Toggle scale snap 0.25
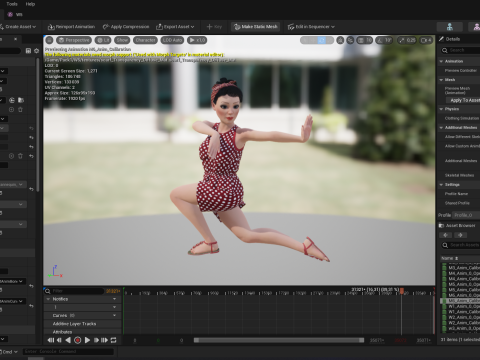 [x=407, y=40]
